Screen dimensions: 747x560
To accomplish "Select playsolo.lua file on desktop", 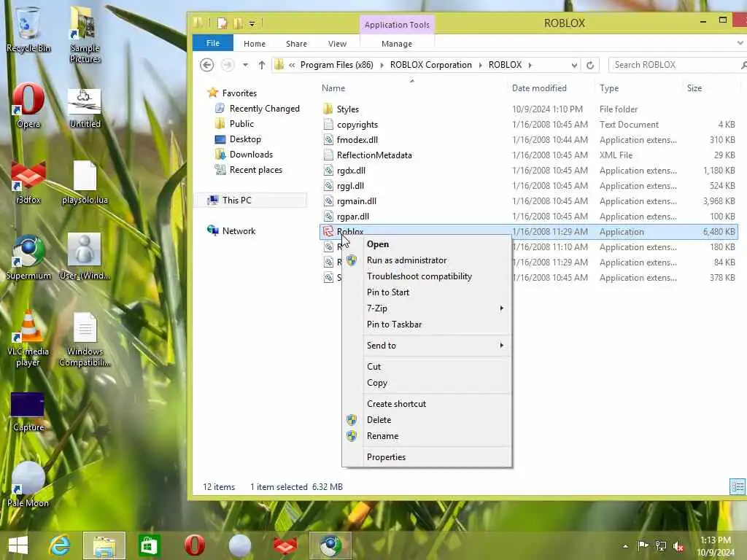I will 85,182.
